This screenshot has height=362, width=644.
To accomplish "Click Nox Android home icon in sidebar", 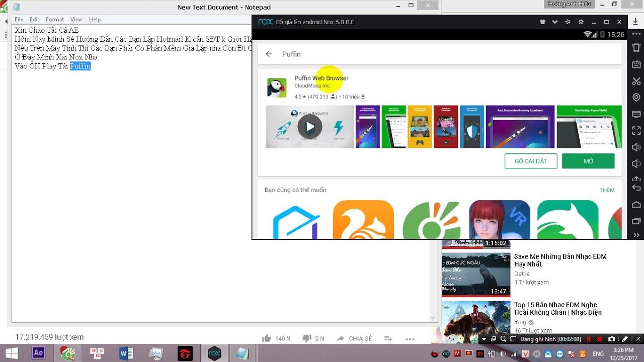I will click(x=636, y=205).
